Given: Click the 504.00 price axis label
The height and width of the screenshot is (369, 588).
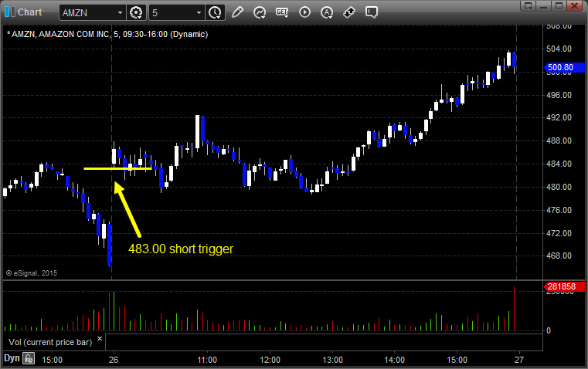Looking at the screenshot, I should [559, 49].
